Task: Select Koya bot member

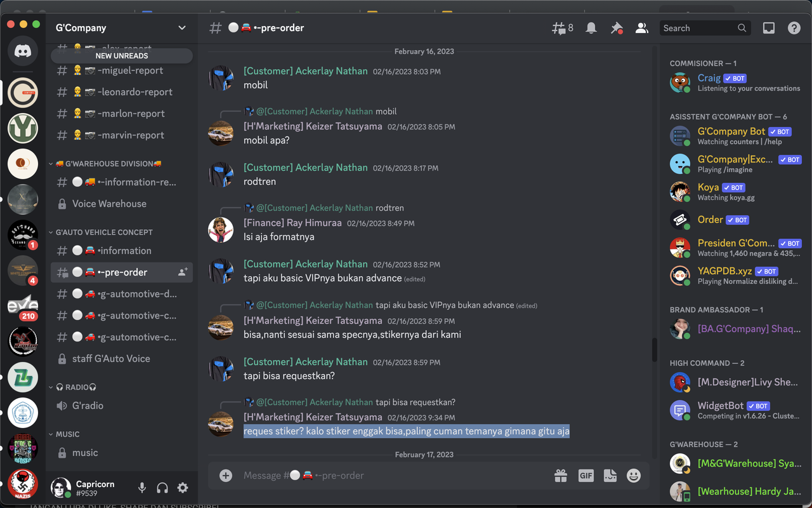Action: [x=736, y=192]
